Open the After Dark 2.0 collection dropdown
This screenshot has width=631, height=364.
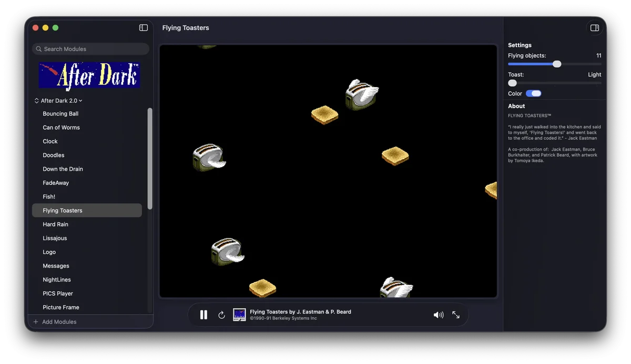(x=58, y=100)
